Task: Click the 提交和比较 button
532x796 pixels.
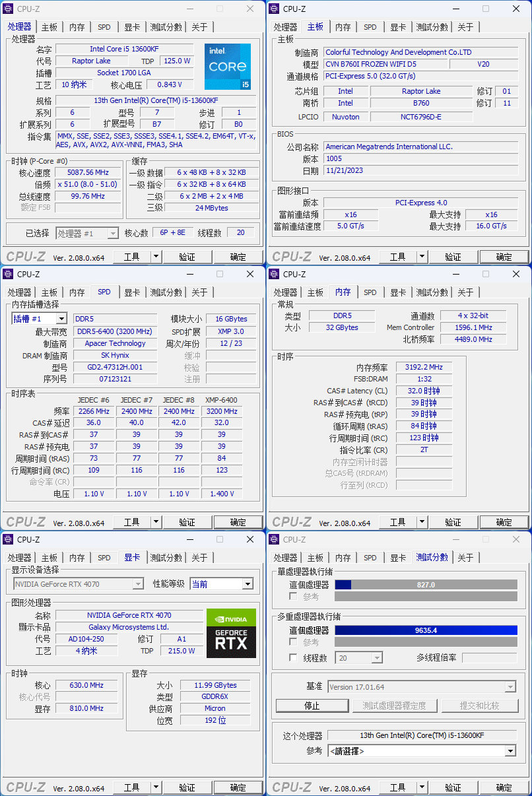Action: click(x=479, y=706)
